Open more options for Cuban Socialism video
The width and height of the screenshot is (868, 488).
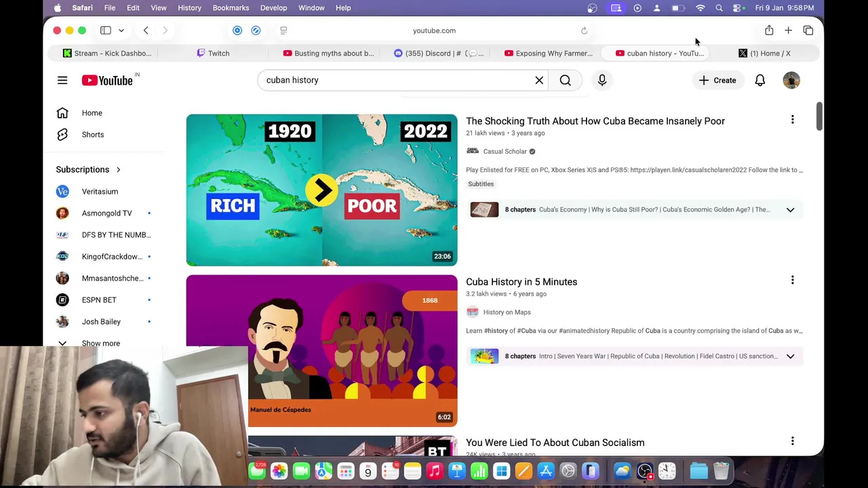[792, 441]
